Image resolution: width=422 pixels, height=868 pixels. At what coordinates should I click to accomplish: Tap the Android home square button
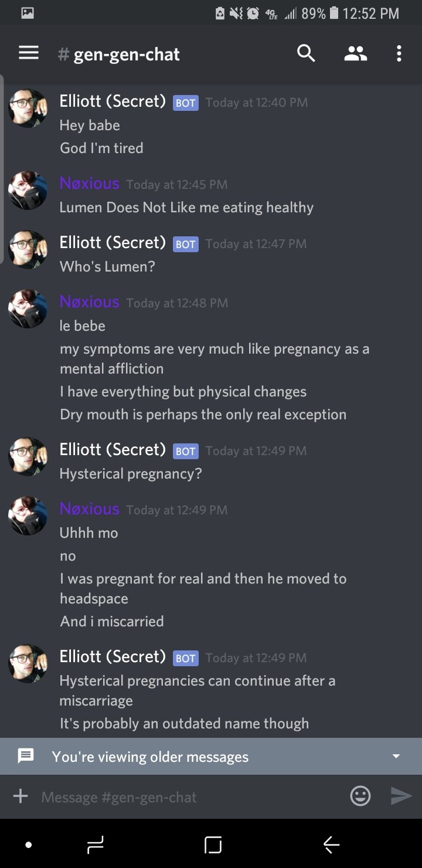[x=213, y=845]
